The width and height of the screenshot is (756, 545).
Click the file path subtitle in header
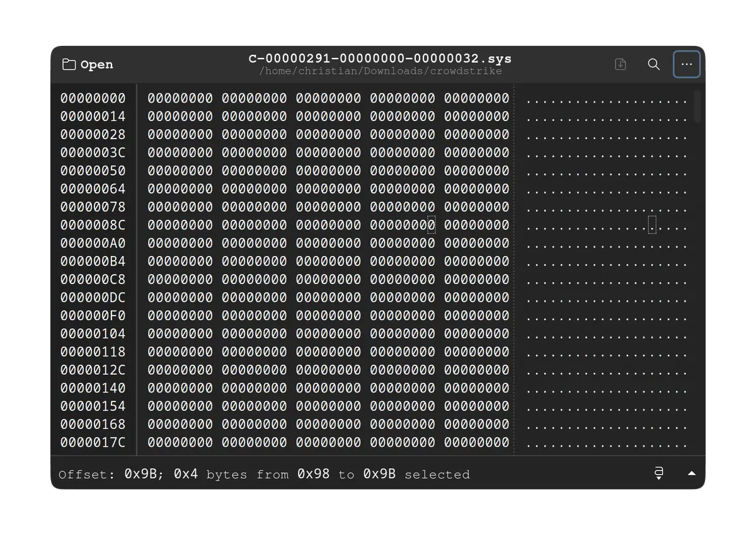tap(380, 71)
